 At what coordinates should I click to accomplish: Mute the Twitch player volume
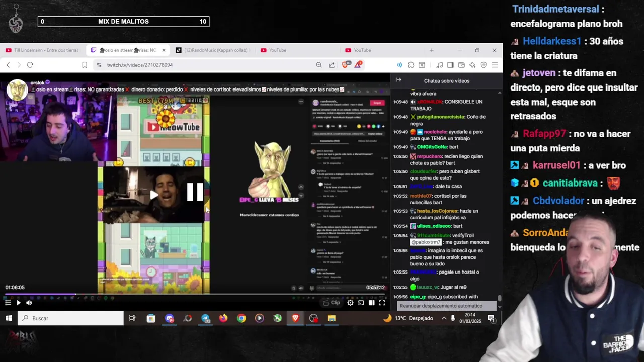click(29, 303)
